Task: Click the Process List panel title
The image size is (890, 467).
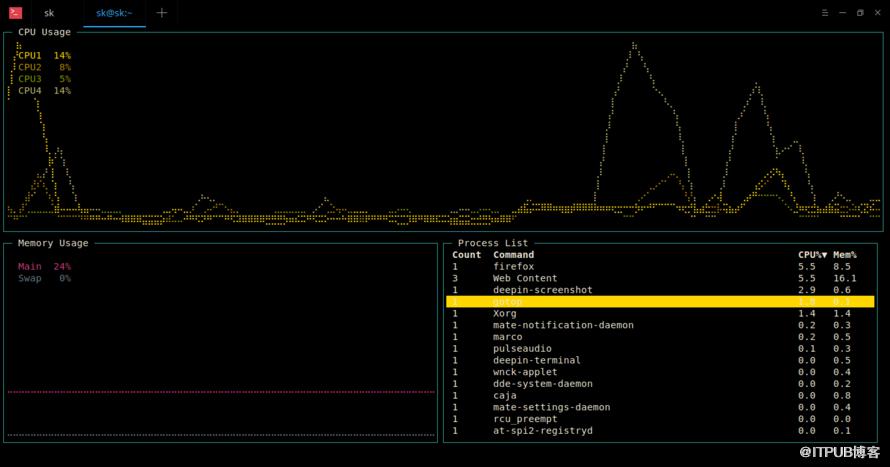Action: (493, 243)
